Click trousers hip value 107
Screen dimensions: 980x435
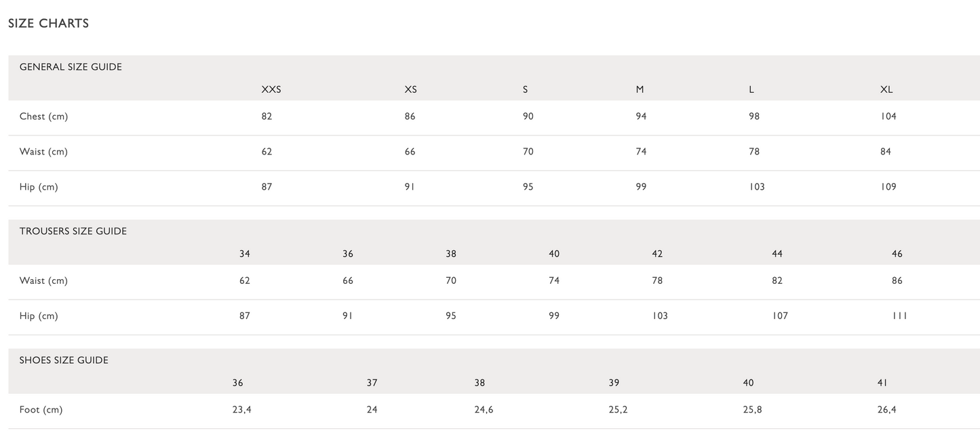[780, 316]
